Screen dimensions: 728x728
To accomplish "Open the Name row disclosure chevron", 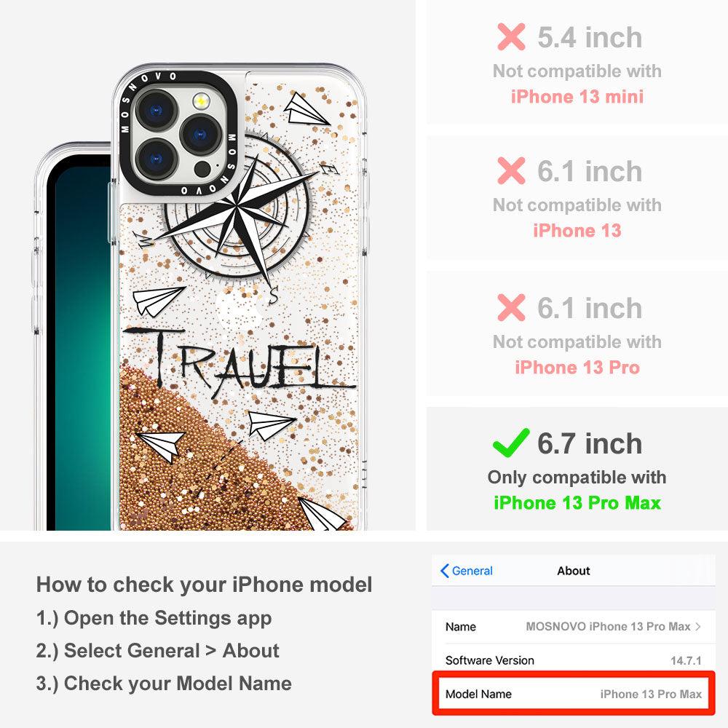I will 698,626.
